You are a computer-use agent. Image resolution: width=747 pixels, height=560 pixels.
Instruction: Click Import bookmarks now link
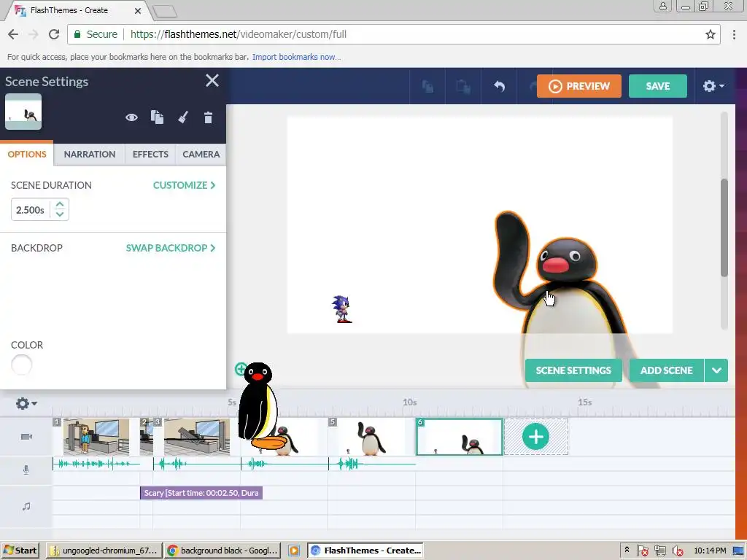(x=296, y=57)
